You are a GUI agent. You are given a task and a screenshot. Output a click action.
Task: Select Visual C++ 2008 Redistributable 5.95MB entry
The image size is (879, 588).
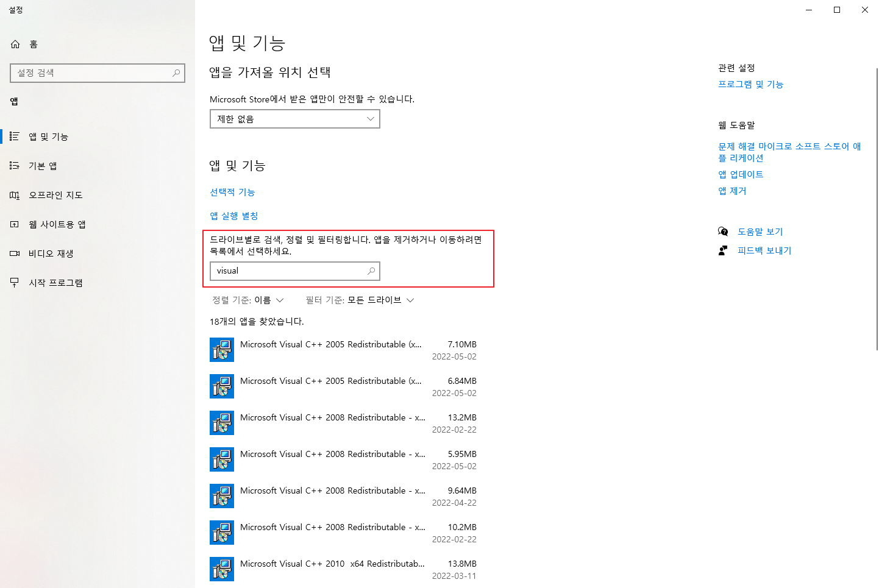click(x=344, y=459)
